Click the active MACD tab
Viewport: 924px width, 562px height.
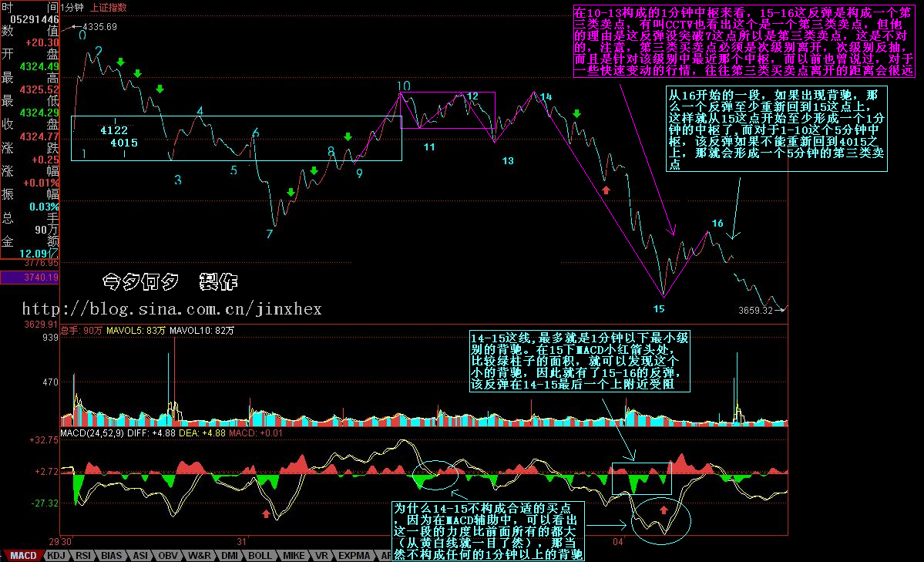24,555
